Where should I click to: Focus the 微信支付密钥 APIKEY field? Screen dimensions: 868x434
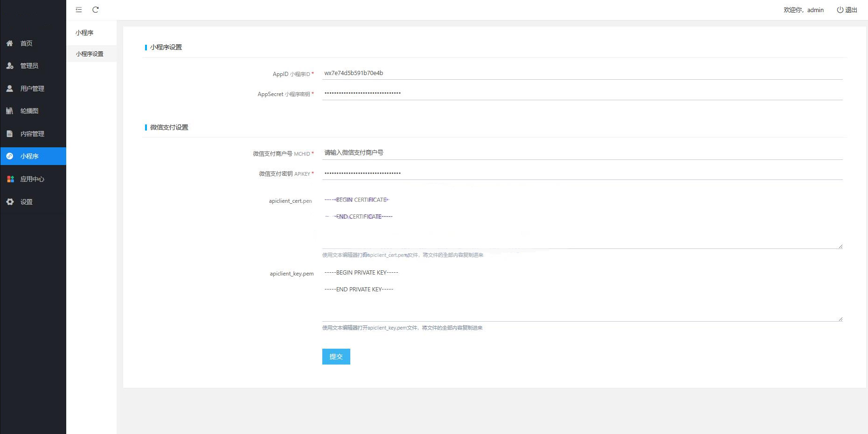[x=582, y=173]
